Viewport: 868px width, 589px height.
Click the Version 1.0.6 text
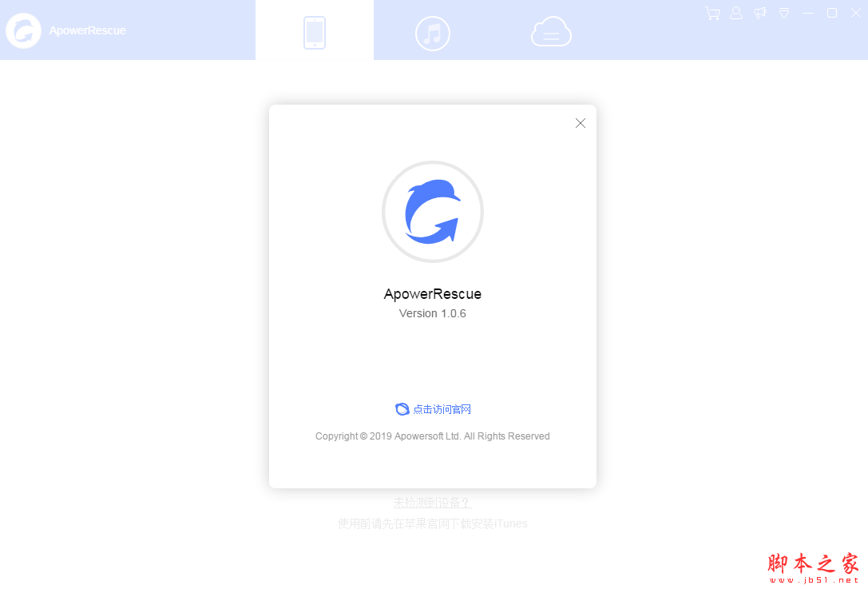(432, 313)
